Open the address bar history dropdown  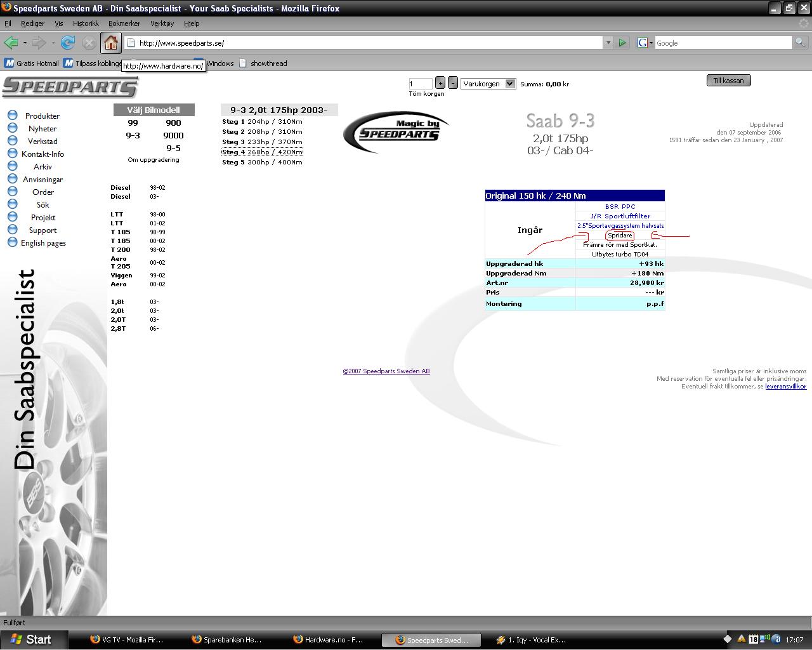click(x=608, y=43)
